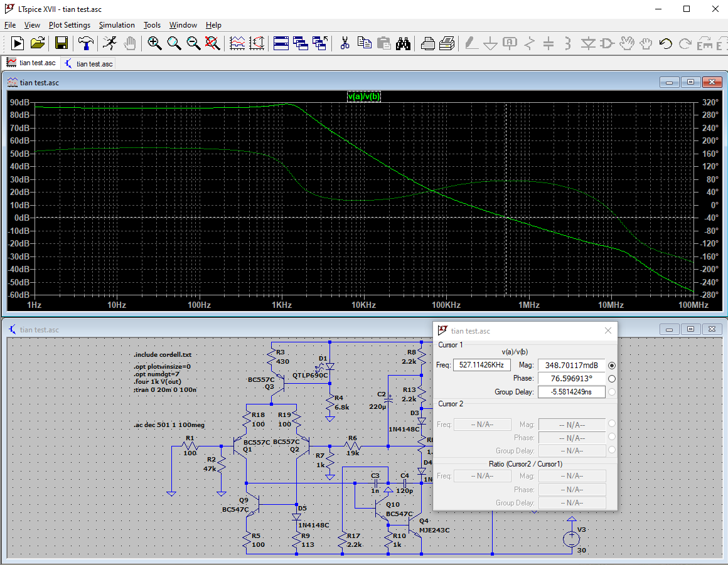Close the cursor readout dialog
Viewport: 728px width, 565px height.
tap(608, 330)
